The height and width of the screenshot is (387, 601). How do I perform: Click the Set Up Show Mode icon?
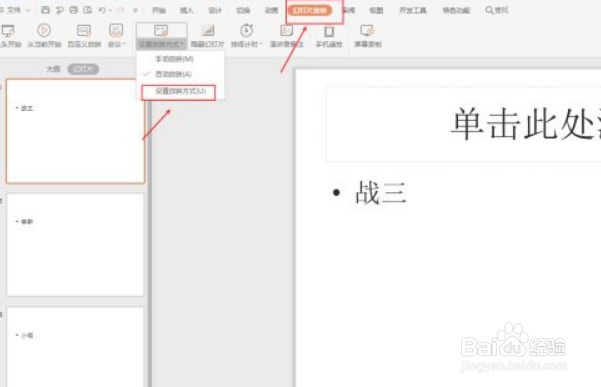(161, 30)
